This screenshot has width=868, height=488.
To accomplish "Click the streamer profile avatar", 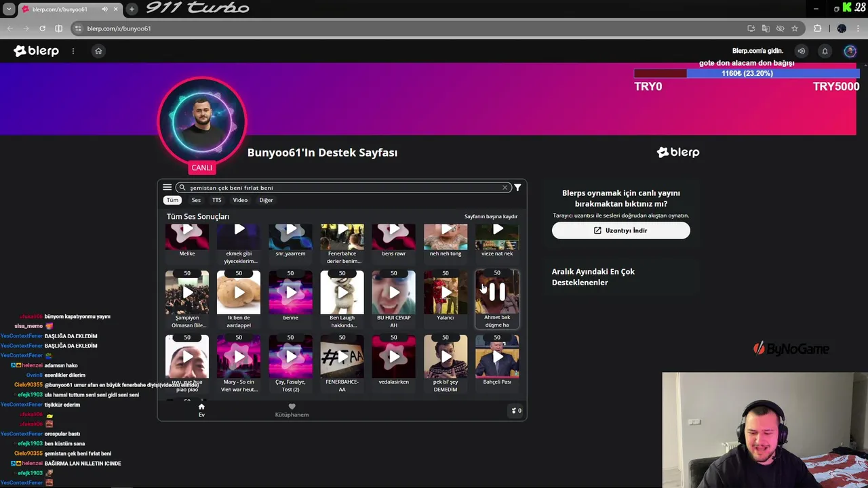I will 201,121.
